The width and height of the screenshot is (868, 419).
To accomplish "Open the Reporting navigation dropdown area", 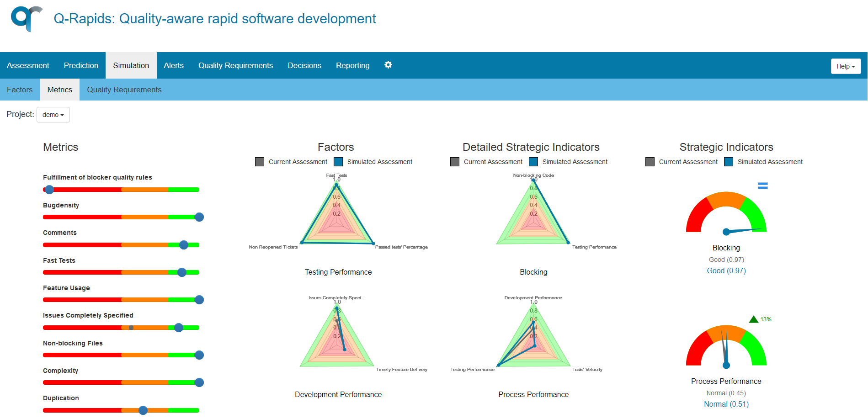I will (352, 65).
